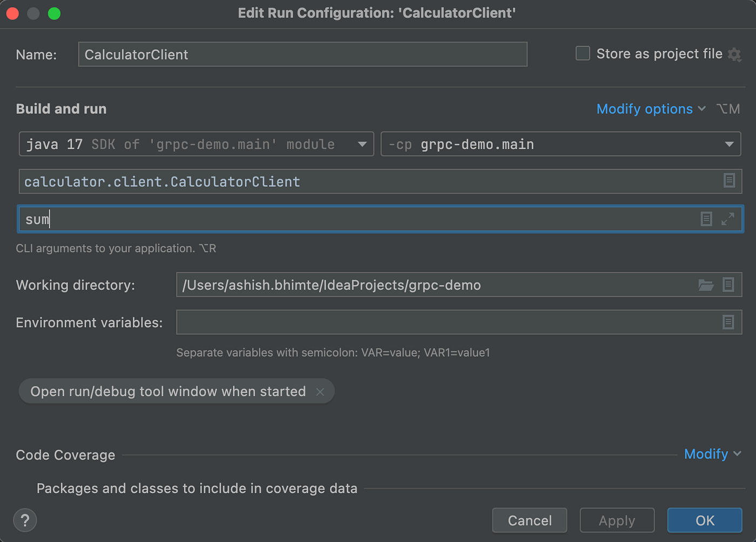Click the main class field calculator.client.CalculatorClient
This screenshot has width=756, height=542.
(367, 181)
